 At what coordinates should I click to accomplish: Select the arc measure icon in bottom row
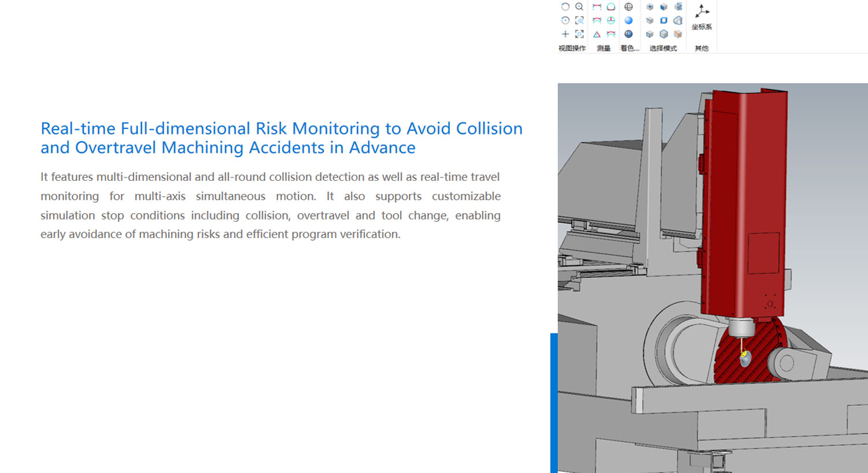point(611,34)
